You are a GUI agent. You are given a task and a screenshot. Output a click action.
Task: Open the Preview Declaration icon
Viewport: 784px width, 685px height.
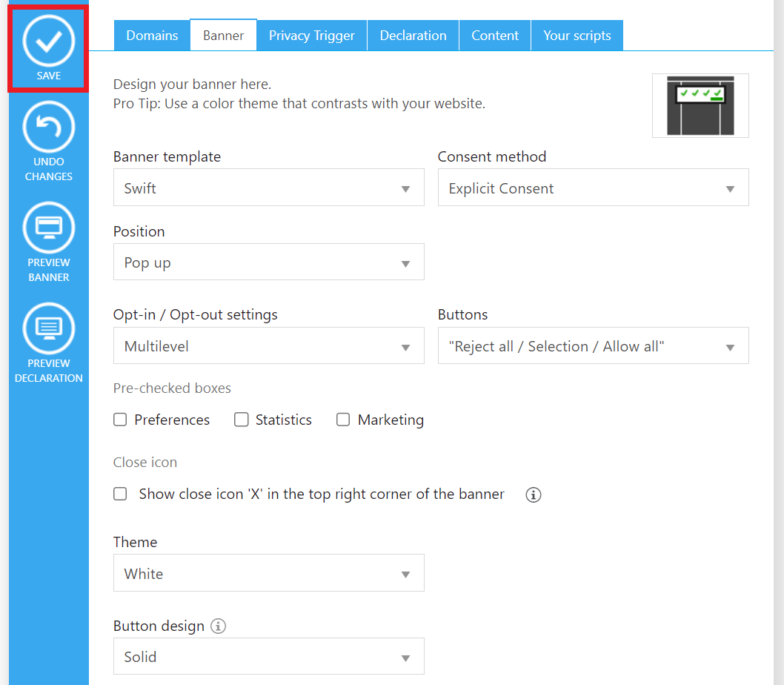(49, 328)
